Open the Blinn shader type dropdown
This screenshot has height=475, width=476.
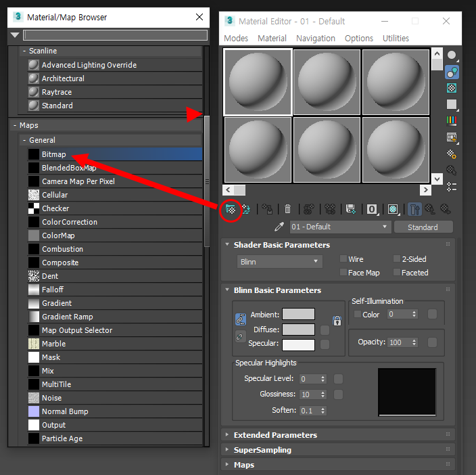(x=279, y=262)
